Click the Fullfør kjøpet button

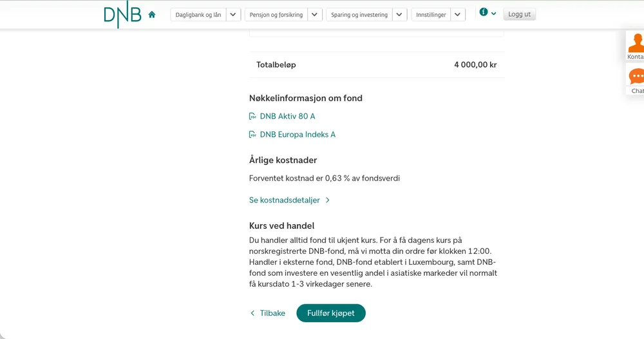[331, 313]
